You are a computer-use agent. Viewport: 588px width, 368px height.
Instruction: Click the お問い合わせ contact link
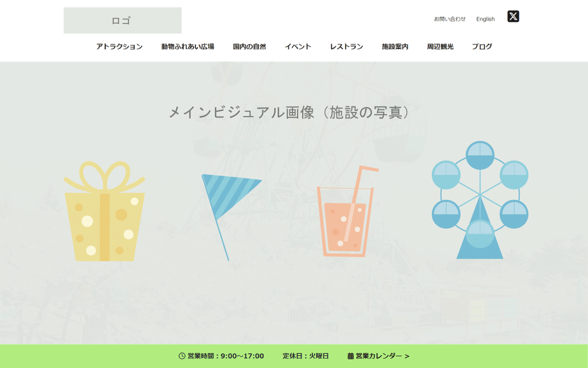pyautogui.click(x=450, y=19)
